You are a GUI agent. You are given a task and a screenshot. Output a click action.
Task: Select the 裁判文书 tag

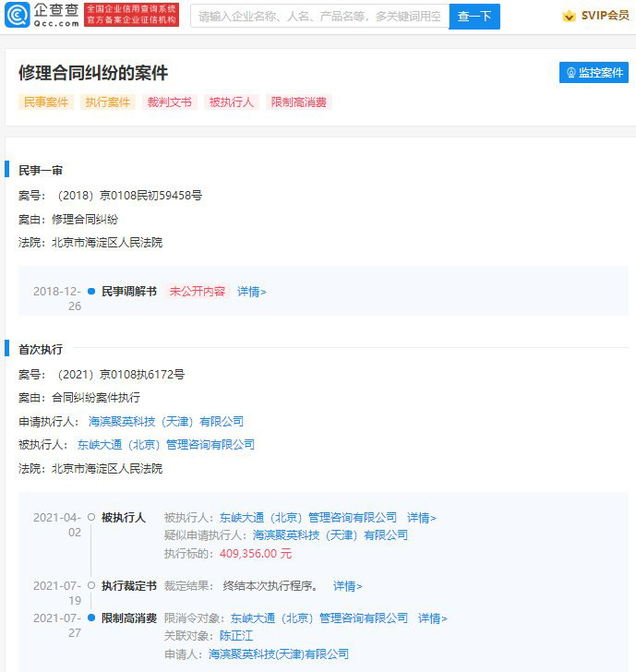coord(169,102)
